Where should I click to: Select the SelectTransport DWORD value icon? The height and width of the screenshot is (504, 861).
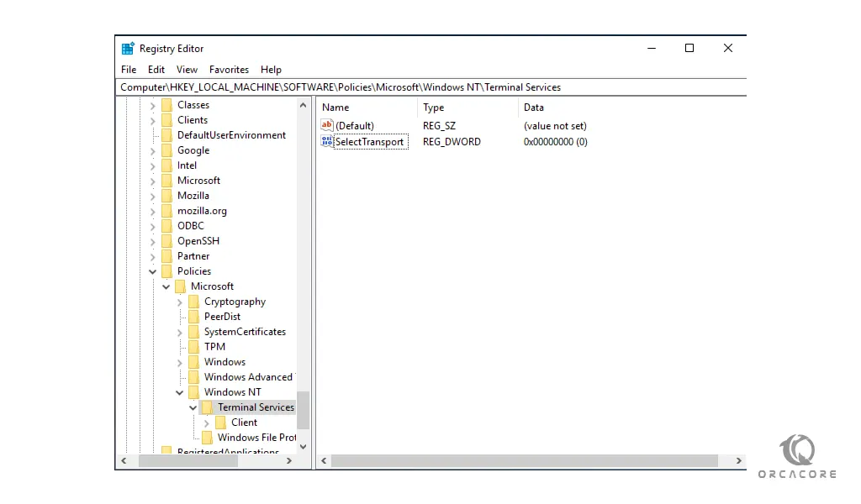(x=327, y=141)
